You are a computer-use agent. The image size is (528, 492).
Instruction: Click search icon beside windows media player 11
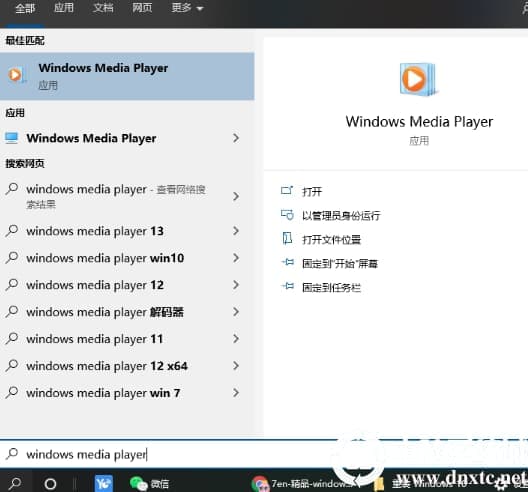(12, 338)
